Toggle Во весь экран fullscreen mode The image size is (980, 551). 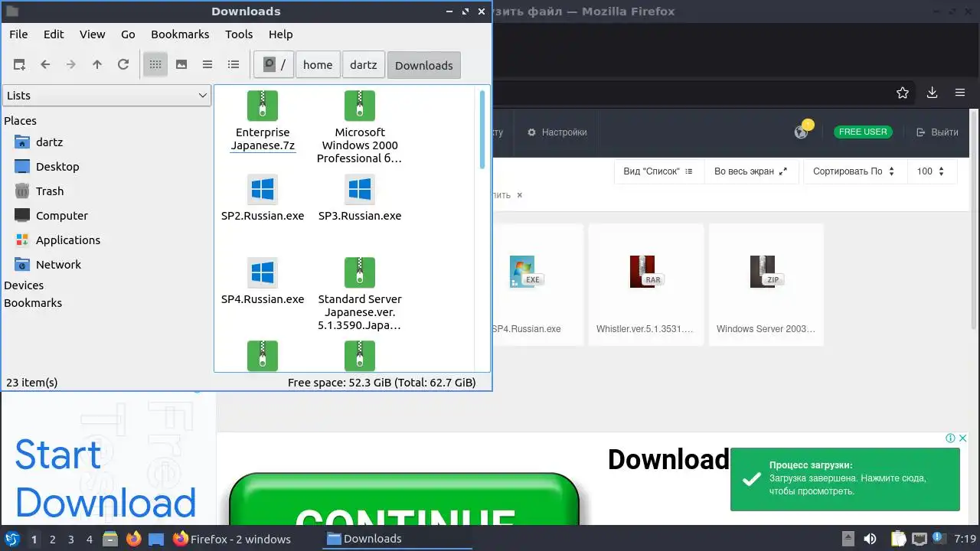(x=751, y=171)
